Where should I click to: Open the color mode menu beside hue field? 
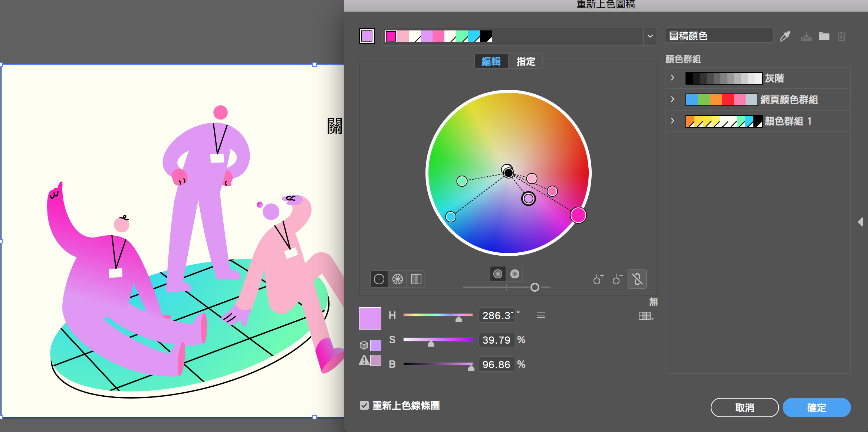click(x=541, y=315)
